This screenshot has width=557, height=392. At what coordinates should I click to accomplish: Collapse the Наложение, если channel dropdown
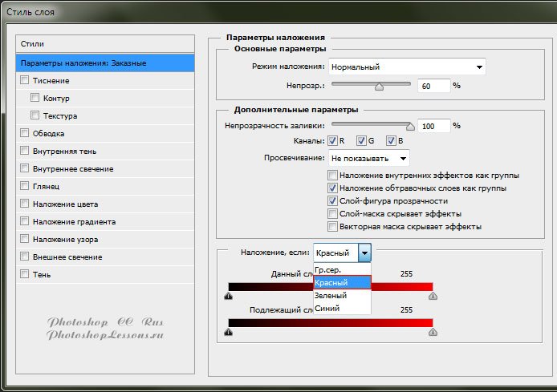[365, 253]
